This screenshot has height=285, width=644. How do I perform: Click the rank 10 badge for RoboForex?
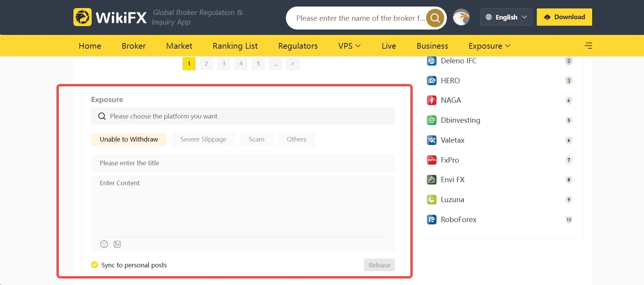coord(569,220)
